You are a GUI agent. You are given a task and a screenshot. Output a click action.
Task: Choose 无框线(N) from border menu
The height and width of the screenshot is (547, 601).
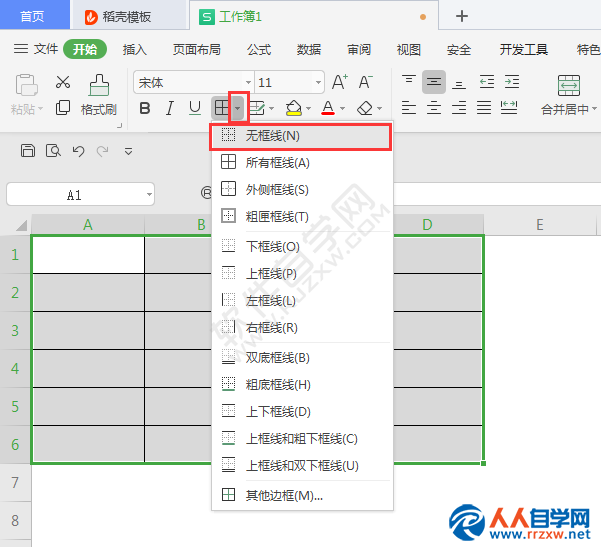click(300, 136)
